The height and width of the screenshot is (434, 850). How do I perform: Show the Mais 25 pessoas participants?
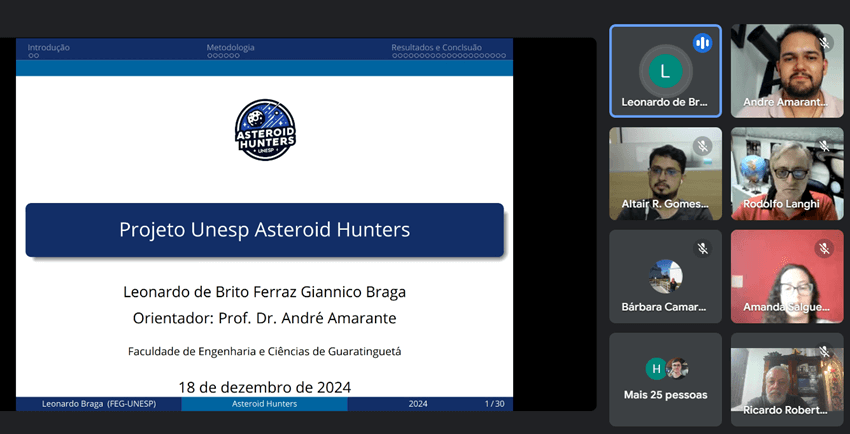[x=665, y=379]
